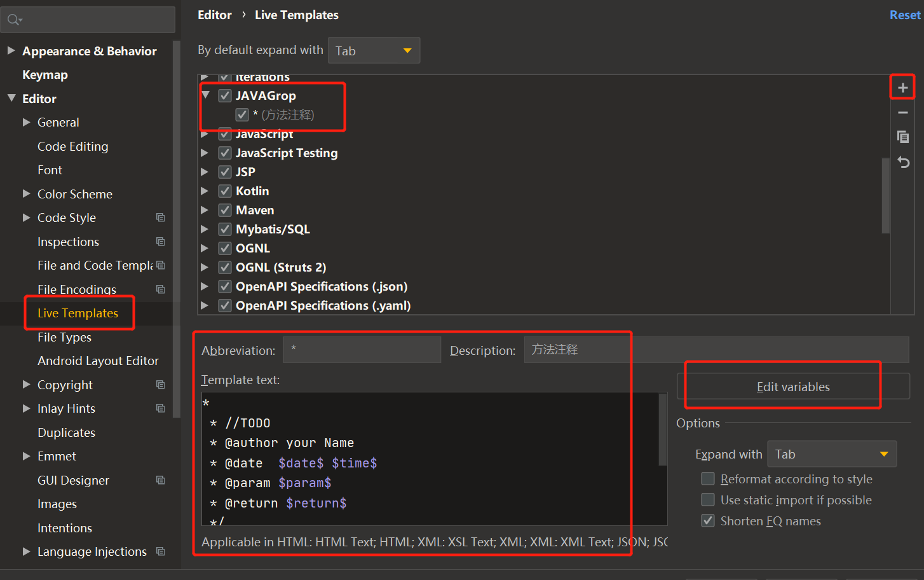Open Android Layout Editor settings

click(98, 361)
